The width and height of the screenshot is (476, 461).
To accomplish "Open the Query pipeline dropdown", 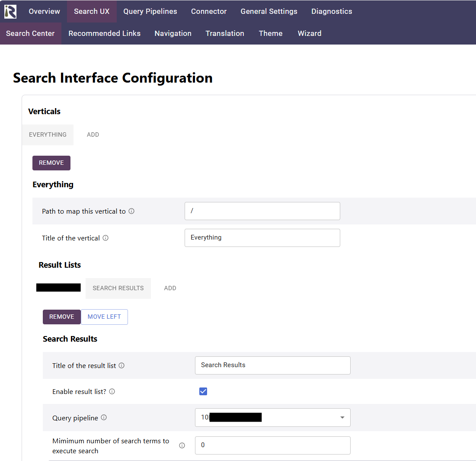I will pos(273,418).
